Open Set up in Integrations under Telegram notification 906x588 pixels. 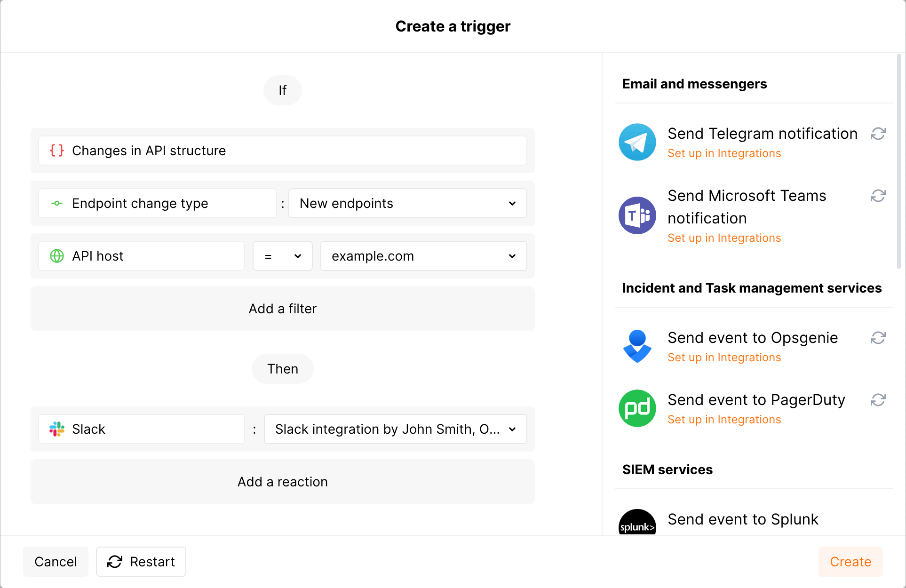[724, 153]
